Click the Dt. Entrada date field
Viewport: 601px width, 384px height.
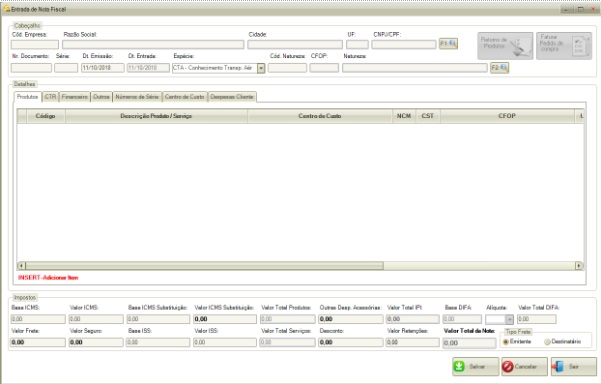click(148, 68)
